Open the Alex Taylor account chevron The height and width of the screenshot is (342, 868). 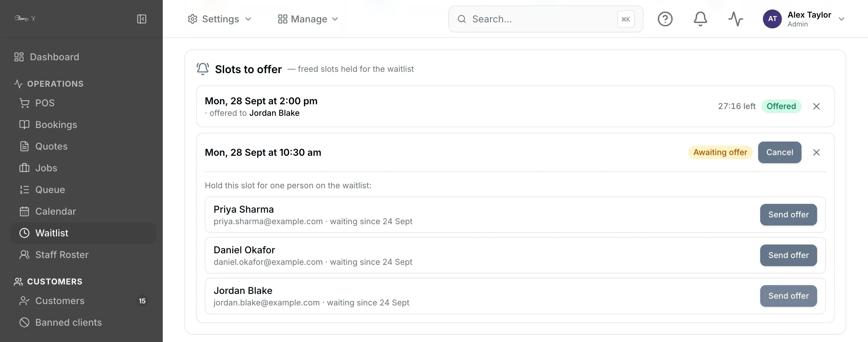click(x=841, y=19)
